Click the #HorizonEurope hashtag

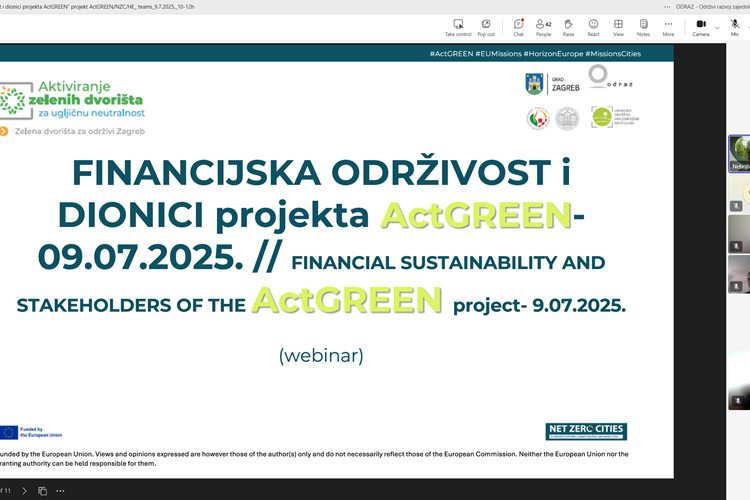(553, 54)
